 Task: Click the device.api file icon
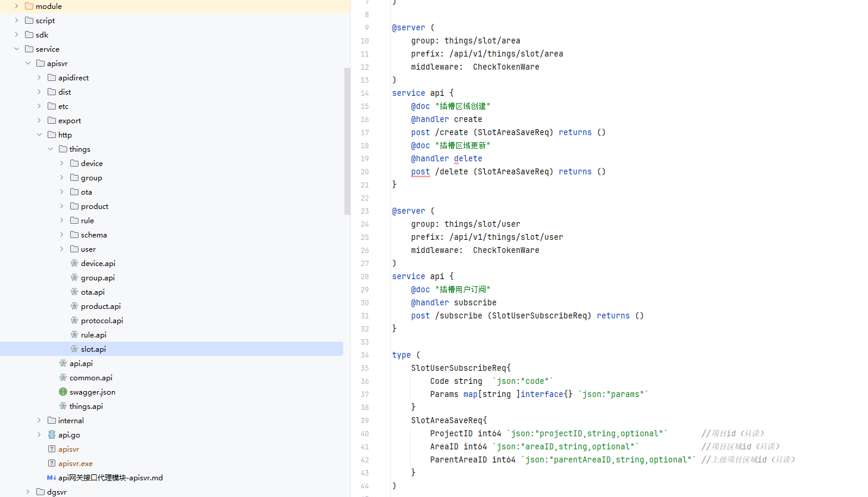coord(74,264)
